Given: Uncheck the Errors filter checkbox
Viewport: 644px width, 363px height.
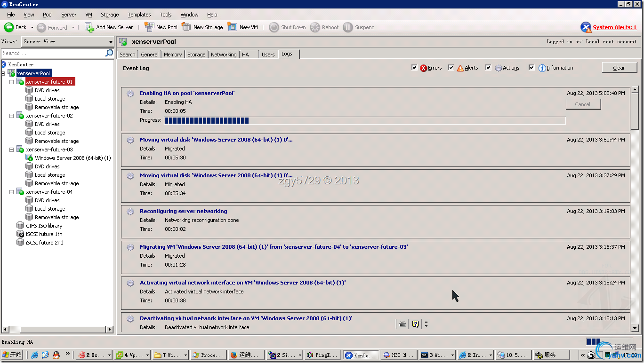Looking at the screenshot, I should pyautogui.click(x=414, y=68).
